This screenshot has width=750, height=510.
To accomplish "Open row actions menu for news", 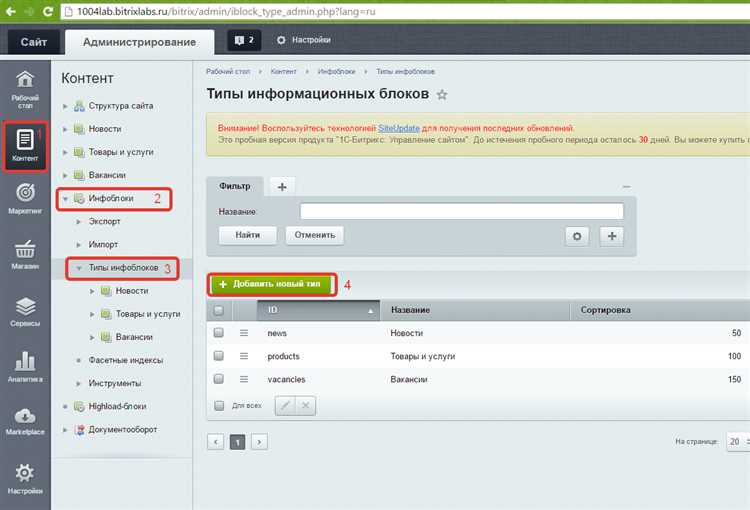I will 244,333.
